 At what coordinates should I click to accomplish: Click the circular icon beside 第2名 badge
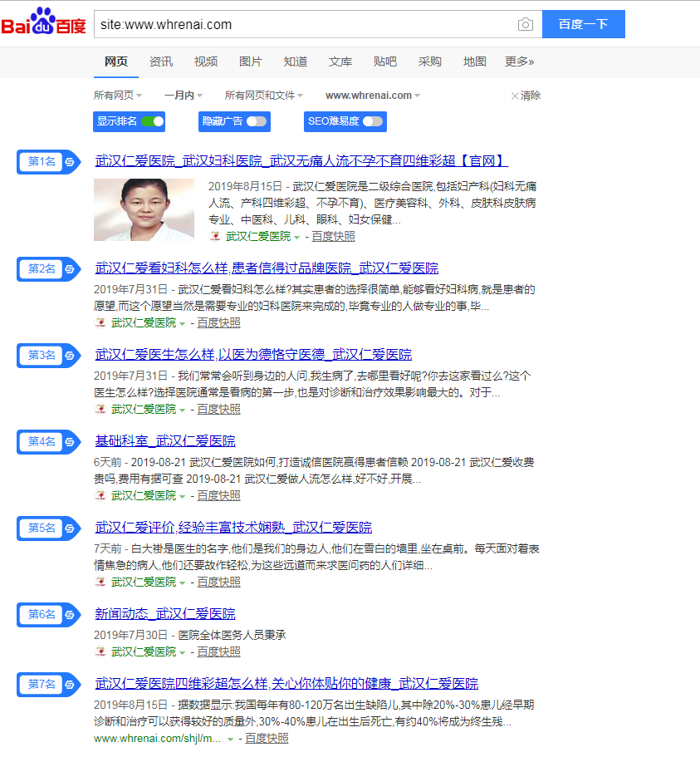(x=70, y=269)
